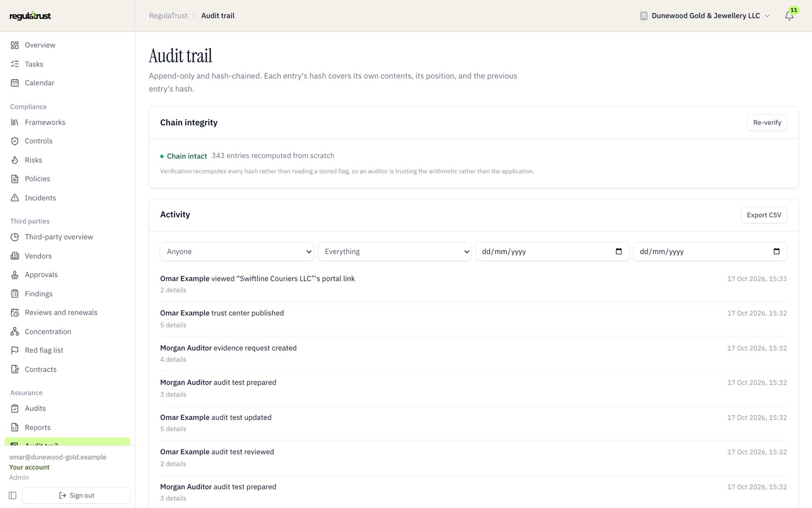The image size is (812, 508).
Task: Go to Contracts in the sidebar
Action: pyautogui.click(x=67, y=369)
